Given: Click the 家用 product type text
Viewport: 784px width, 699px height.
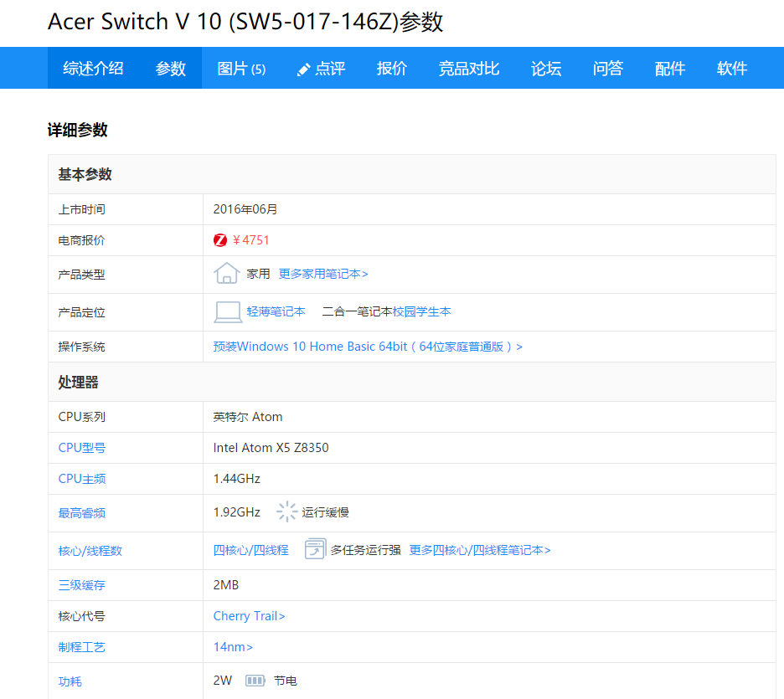Looking at the screenshot, I should click(258, 274).
